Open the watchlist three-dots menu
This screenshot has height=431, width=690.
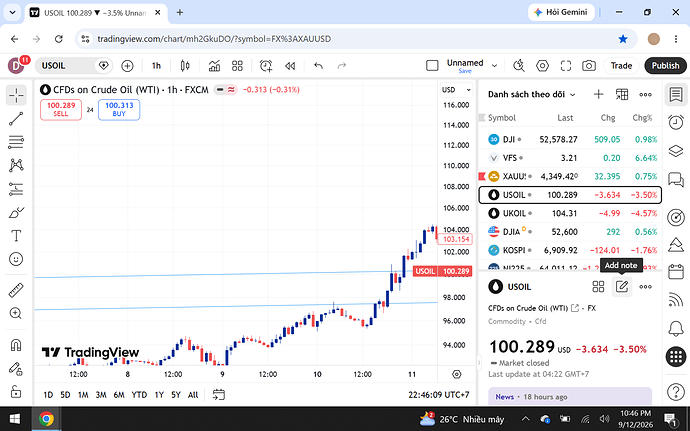point(646,94)
